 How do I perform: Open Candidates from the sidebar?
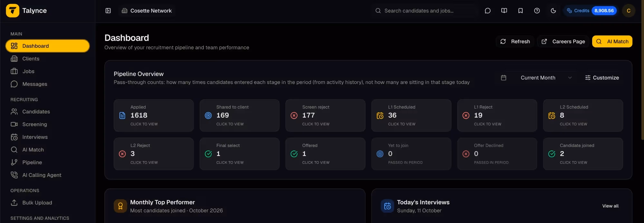47,111
